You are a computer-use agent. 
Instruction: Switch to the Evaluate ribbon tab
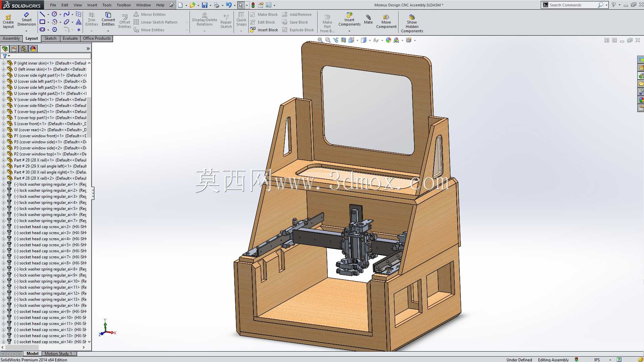(x=70, y=38)
